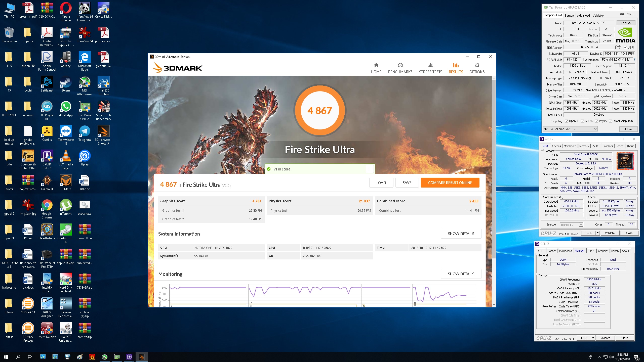The image size is (644, 362).
Task: Open the Validation tab in GPU-Z
Action: (598, 15)
